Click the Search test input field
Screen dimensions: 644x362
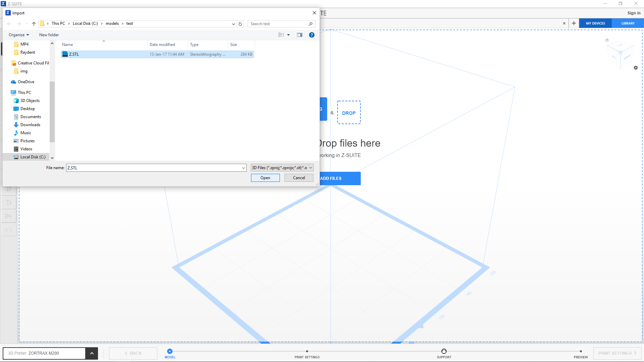(279, 24)
